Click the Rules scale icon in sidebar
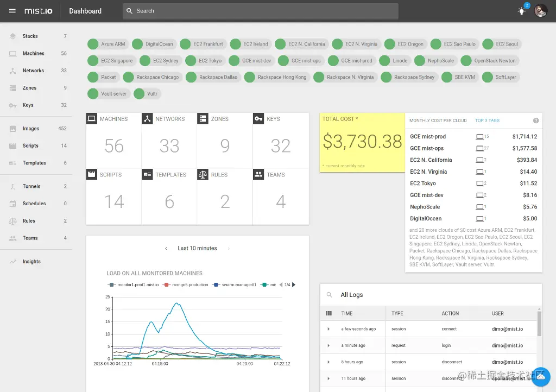 coord(13,221)
